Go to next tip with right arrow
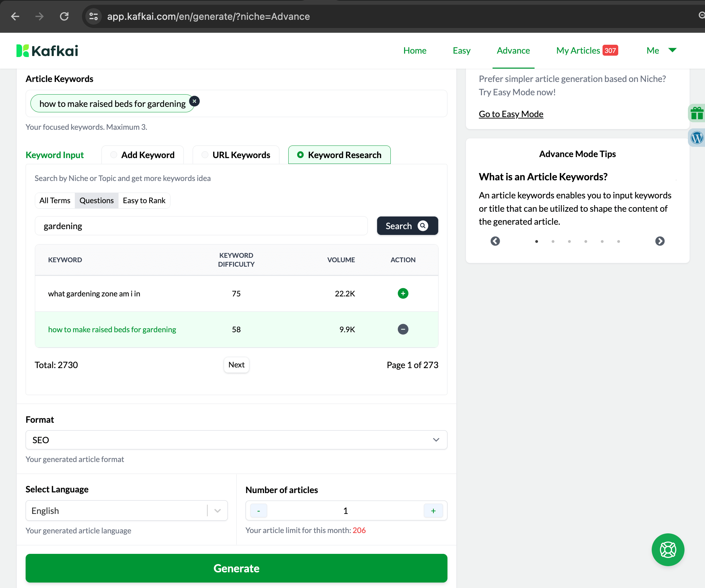Screen dimensions: 705x588 660,241
